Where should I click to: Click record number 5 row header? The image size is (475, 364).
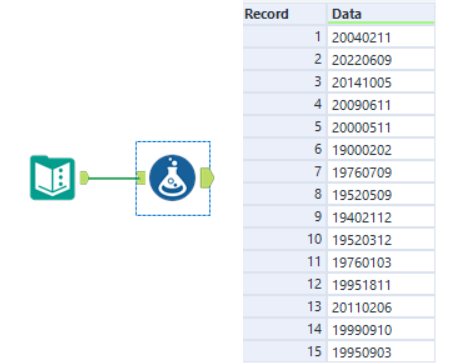coord(284,127)
